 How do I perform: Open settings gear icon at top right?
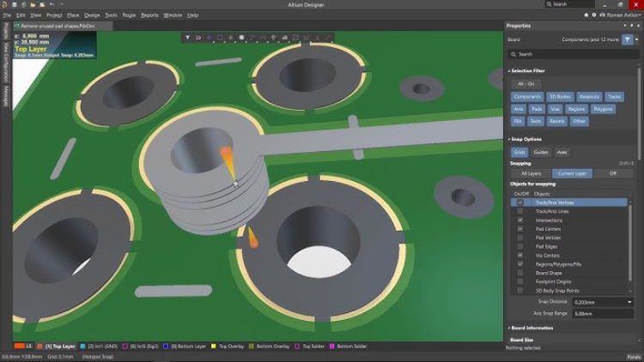click(x=594, y=15)
